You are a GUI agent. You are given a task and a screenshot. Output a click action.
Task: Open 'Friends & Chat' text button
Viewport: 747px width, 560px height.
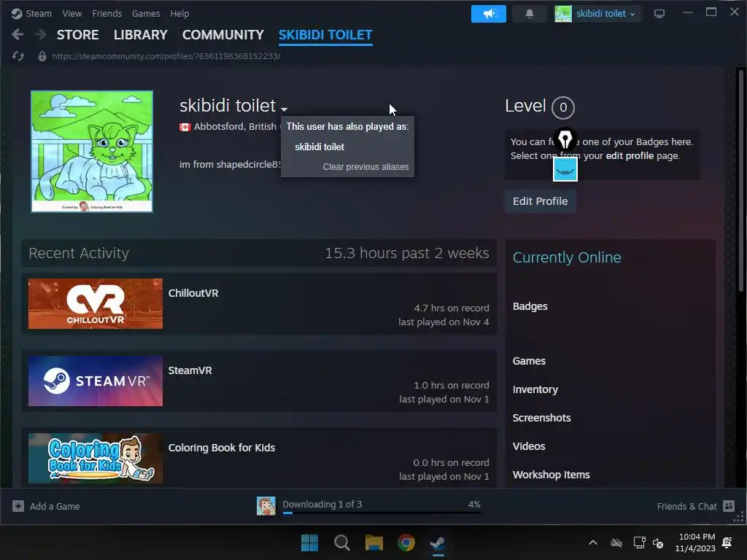[x=686, y=506]
